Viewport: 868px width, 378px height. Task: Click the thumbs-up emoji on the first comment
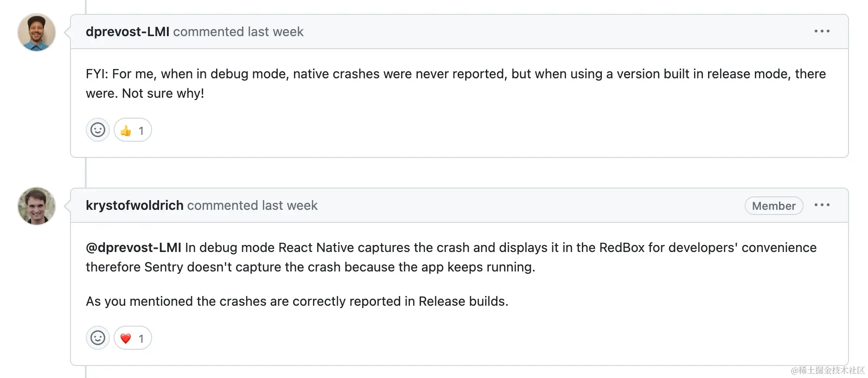(126, 130)
